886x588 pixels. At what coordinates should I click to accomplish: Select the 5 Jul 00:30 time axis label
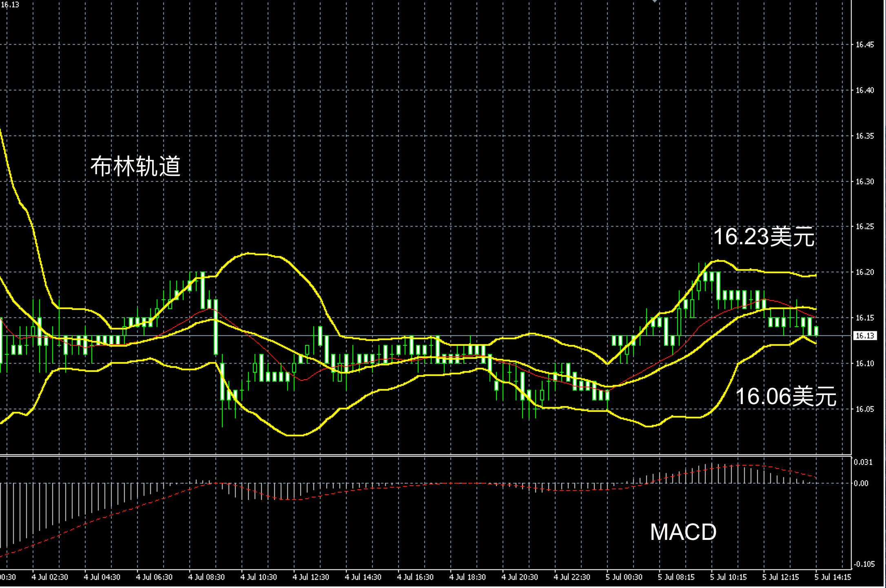click(624, 577)
